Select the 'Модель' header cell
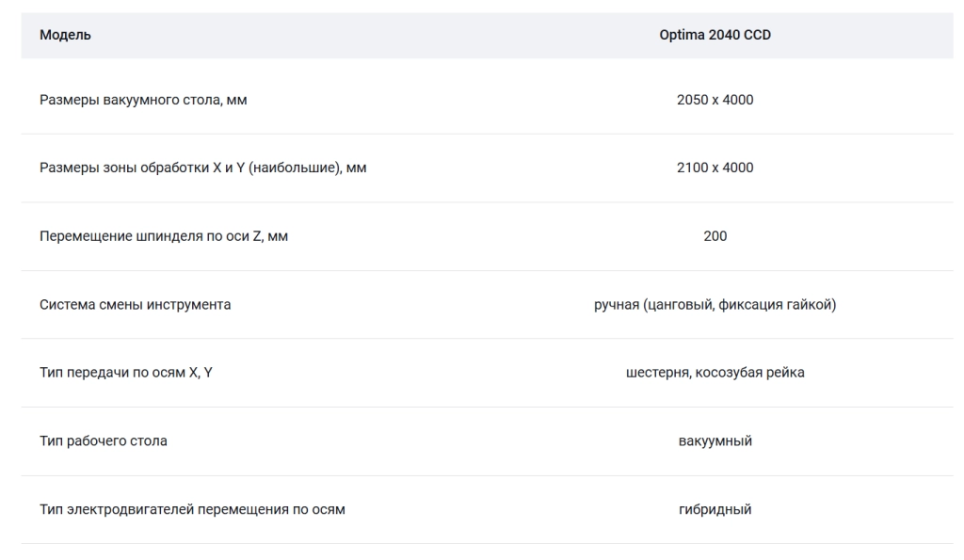 [65, 35]
